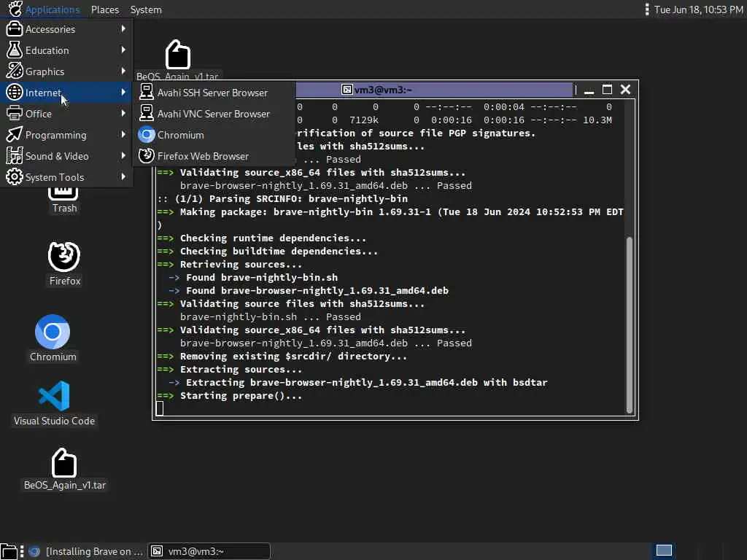747x560 pixels.
Task: Click the 'Starting prepare()...' line
Action: tap(230, 396)
